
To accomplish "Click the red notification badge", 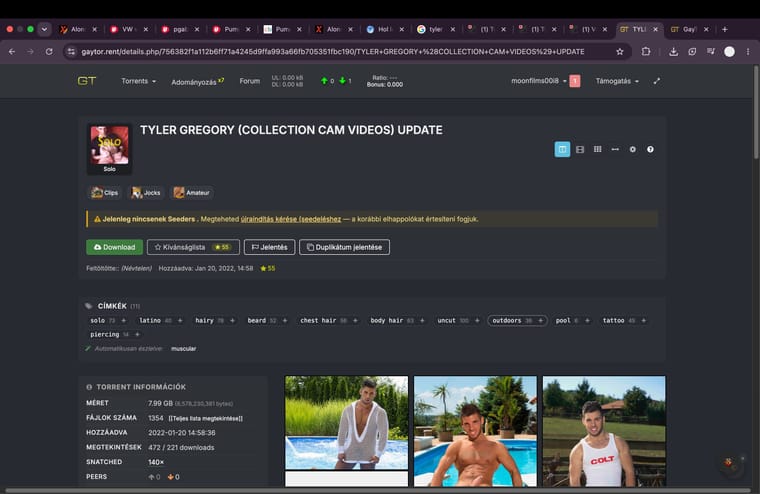I will 575,81.
